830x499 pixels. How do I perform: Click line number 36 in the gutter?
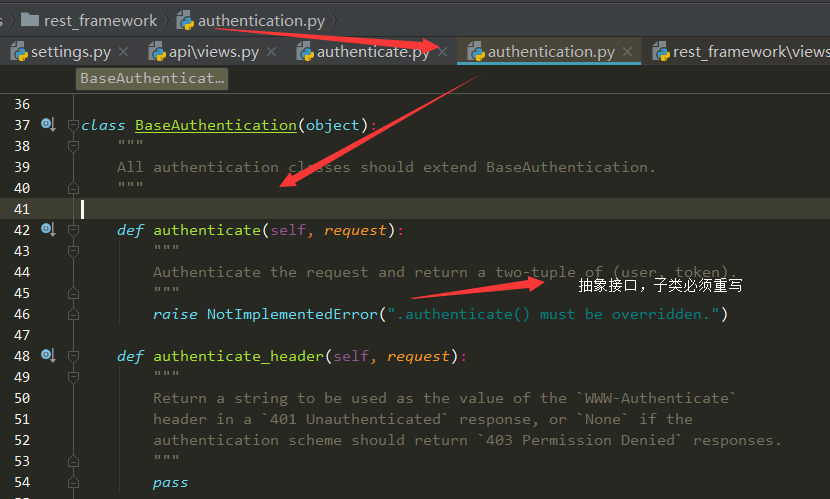coord(22,104)
